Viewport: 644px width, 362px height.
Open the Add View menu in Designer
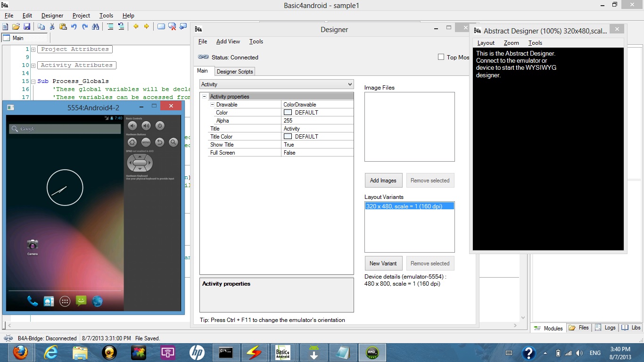coord(228,41)
